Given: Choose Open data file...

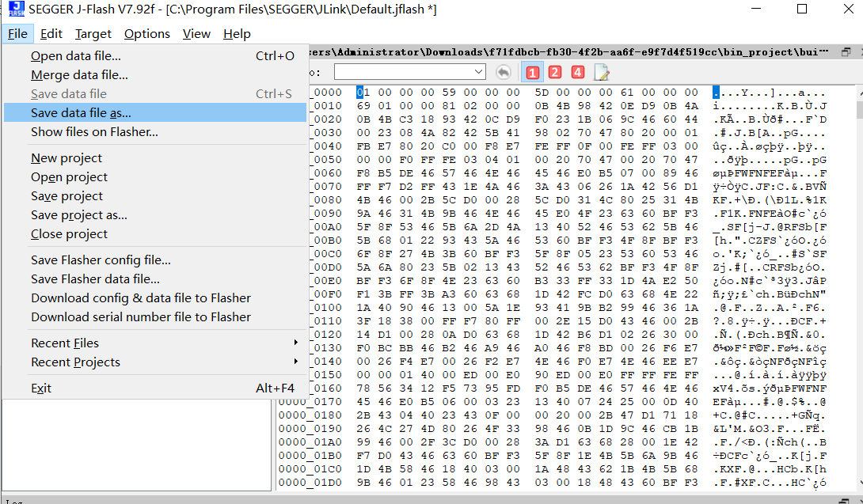Looking at the screenshot, I should click(154, 55).
